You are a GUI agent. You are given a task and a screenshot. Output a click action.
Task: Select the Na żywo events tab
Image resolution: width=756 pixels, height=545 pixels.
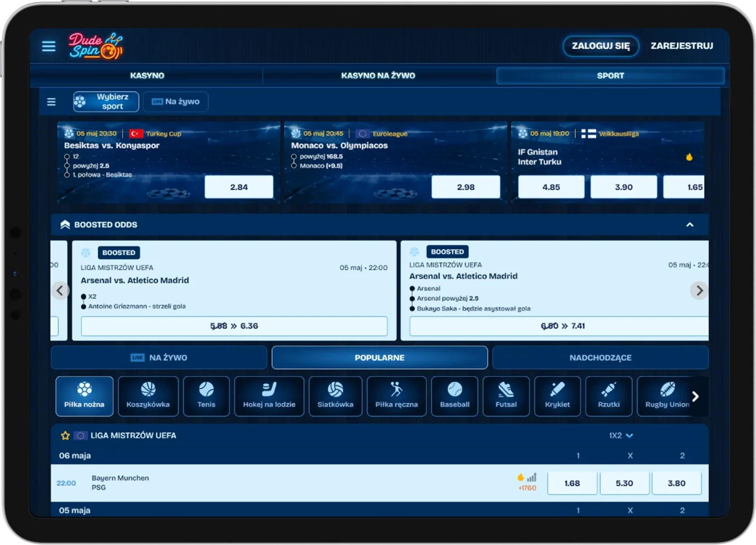point(159,358)
